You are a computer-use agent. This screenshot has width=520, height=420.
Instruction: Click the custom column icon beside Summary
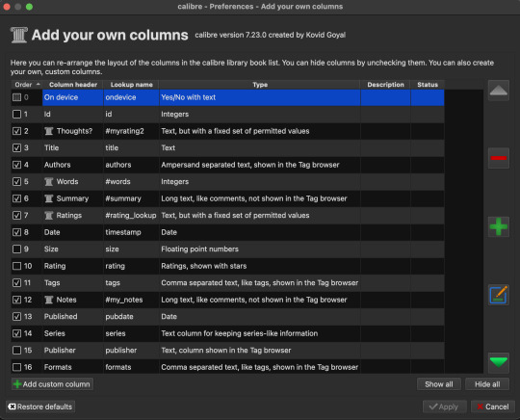pyautogui.click(x=49, y=198)
